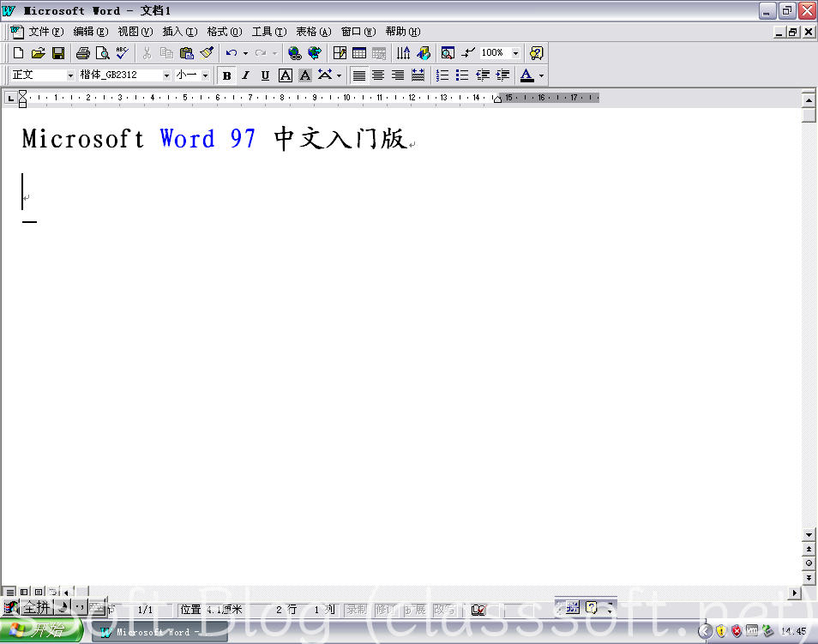
Task: Click the Print icon
Action: [83, 53]
